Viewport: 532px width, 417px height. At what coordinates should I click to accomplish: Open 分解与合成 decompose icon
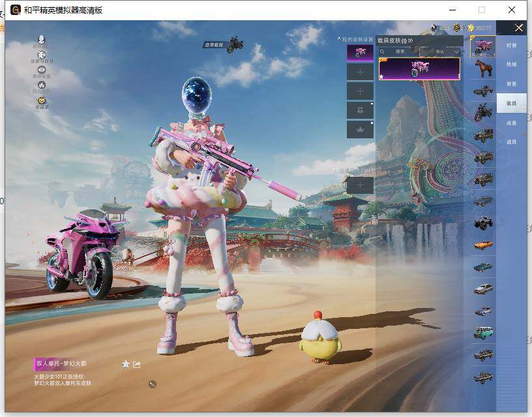pos(41,55)
